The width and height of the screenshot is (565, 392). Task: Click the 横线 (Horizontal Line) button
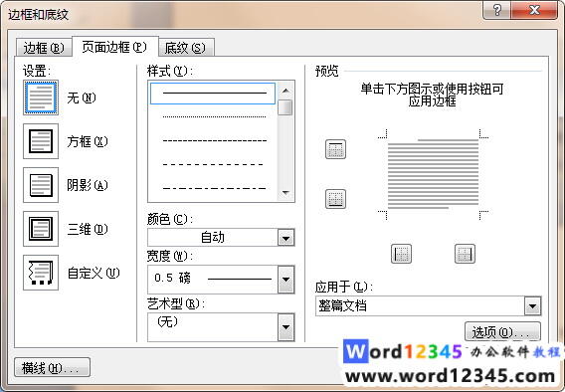[x=52, y=368]
